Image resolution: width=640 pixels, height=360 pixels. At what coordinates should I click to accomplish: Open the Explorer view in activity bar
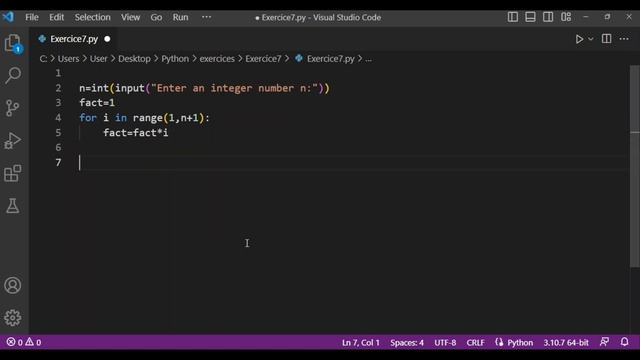[13, 43]
